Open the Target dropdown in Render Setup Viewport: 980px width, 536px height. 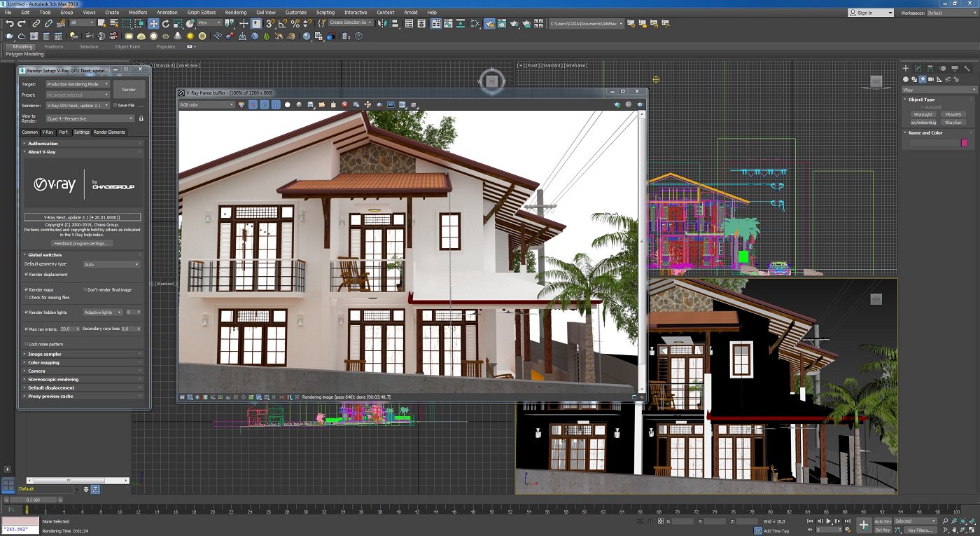coord(78,84)
